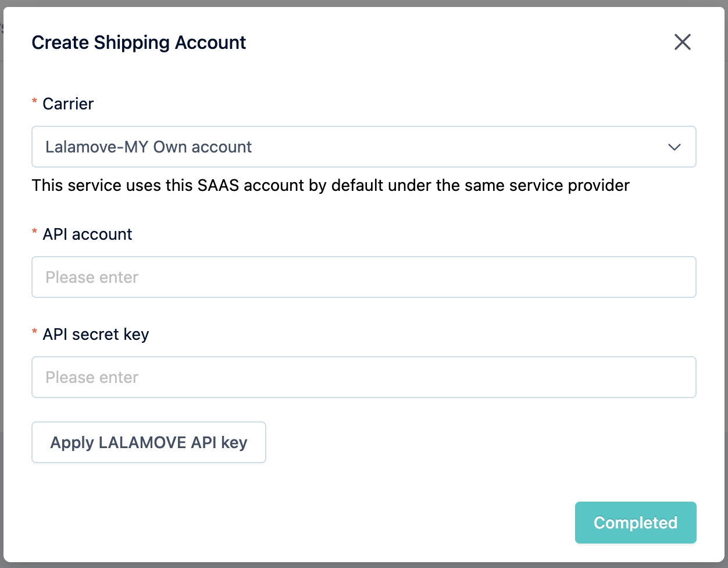
Task: Click 'Please enter' placeholder under API secret key
Action: tap(92, 377)
